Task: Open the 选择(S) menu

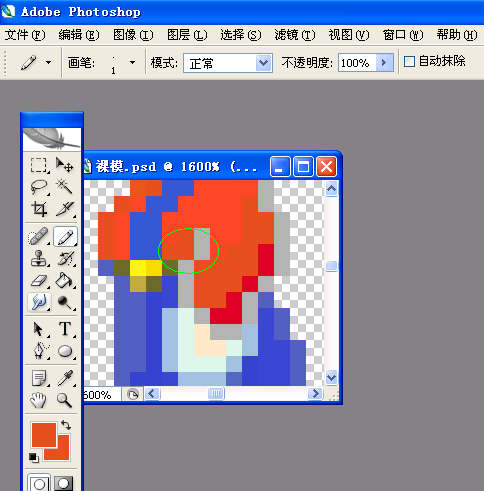Action: coord(241,35)
